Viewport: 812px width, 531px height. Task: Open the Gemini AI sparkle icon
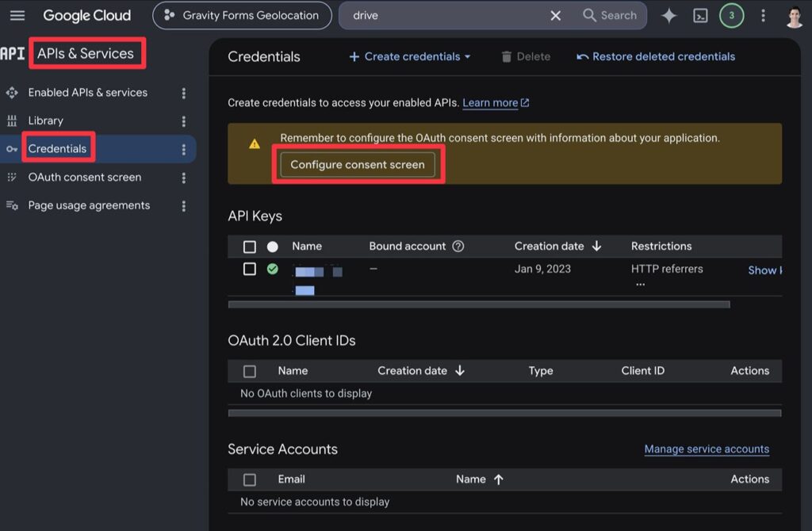669,16
